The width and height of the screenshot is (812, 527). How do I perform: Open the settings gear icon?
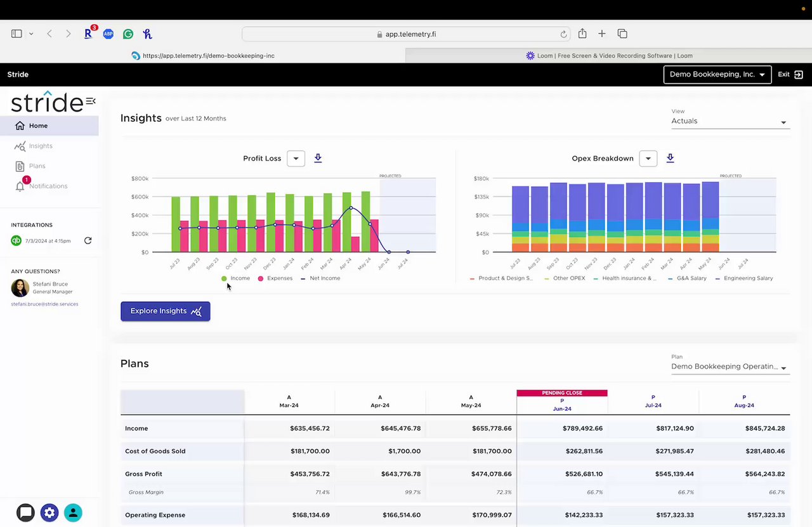point(49,512)
